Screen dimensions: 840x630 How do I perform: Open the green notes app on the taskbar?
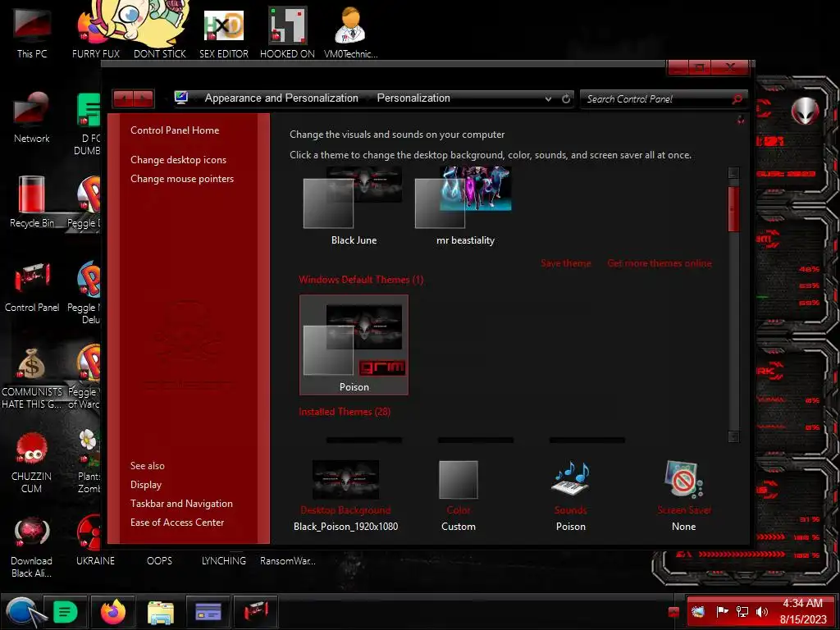pos(66,612)
